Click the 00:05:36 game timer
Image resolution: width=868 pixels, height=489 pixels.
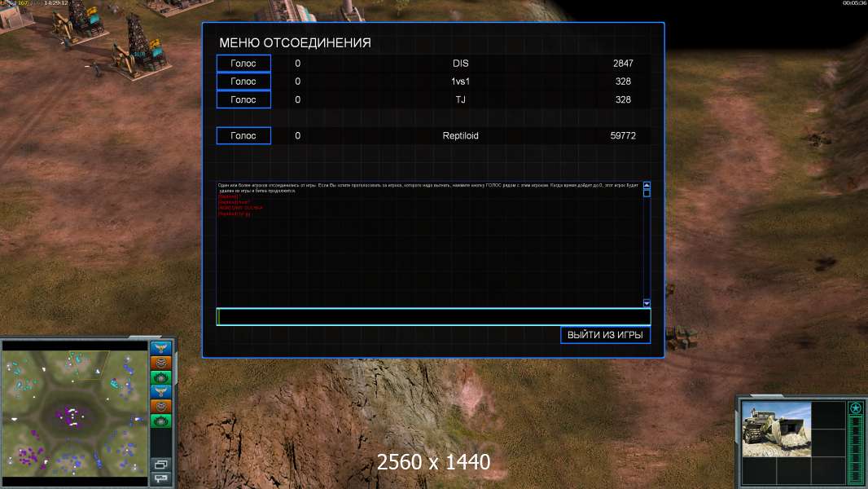(x=854, y=2)
